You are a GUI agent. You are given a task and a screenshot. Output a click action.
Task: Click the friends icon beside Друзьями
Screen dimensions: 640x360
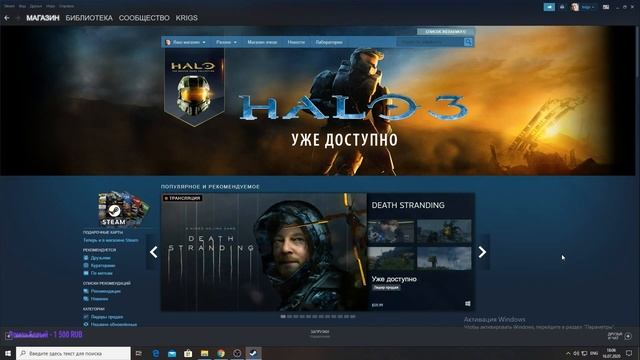(x=86, y=258)
